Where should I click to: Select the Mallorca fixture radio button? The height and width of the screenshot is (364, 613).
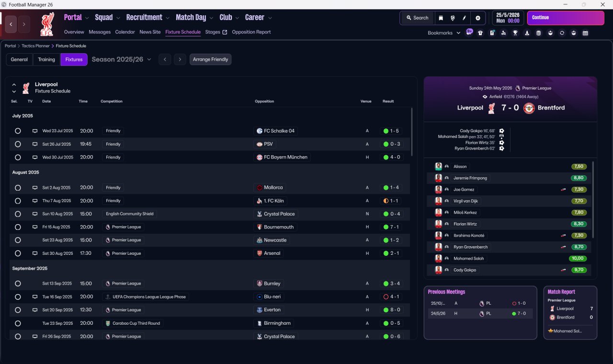pos(18,188)
